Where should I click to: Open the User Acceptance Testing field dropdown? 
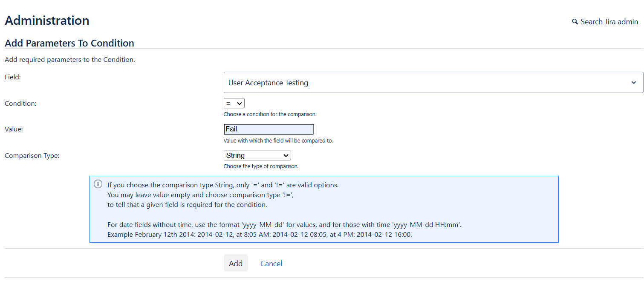coord(426,83)
